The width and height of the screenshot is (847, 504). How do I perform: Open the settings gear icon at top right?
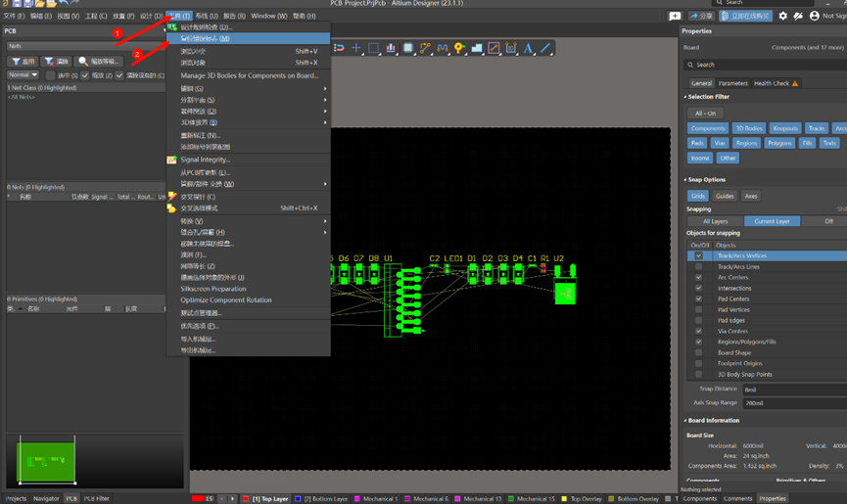click(782, 16)
